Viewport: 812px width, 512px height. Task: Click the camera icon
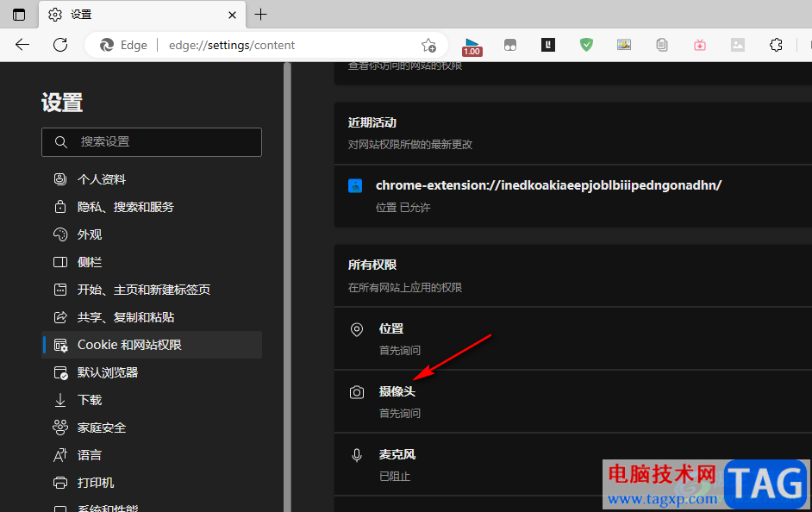357,392
